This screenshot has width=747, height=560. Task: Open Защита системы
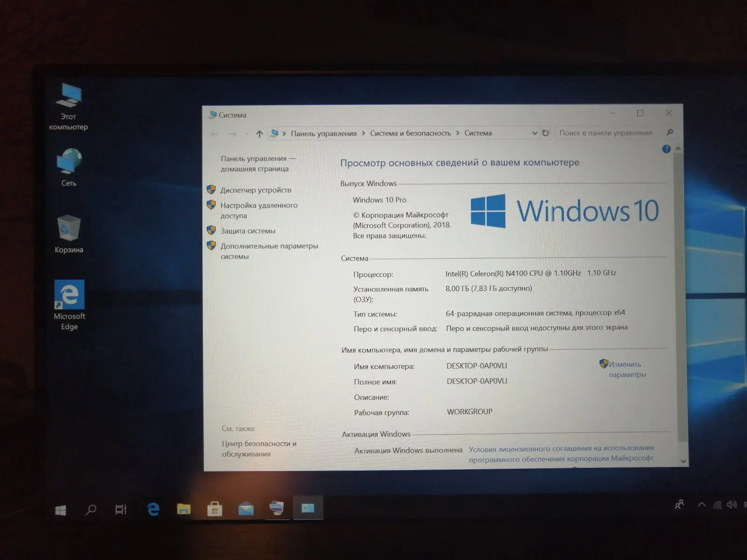pyautogui.click(x=248, y=231)
